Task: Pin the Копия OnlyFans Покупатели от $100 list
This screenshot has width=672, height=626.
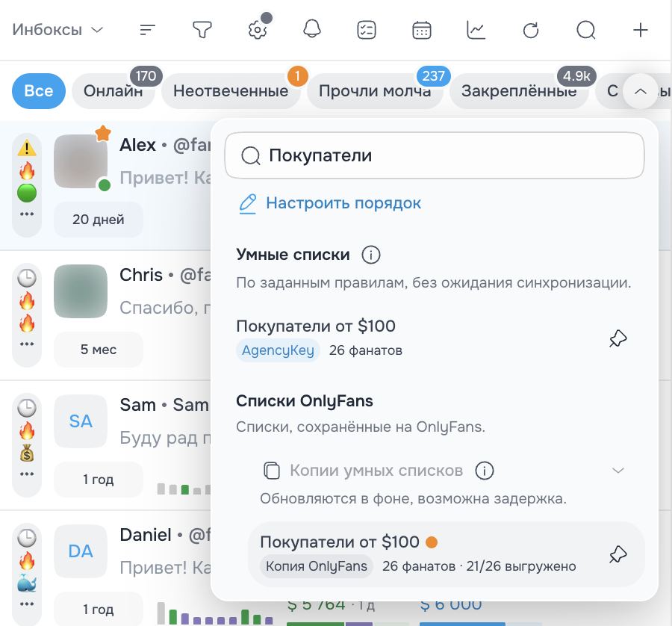Action: click(x=618, y=554)
